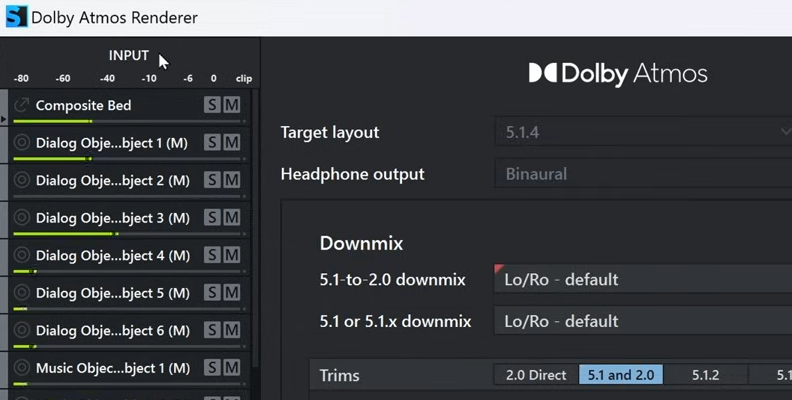Click the Dialog Object 3 circle icon
Viewport: 792px width, 400px height.
pyautogui.click(x=22, y=218)
